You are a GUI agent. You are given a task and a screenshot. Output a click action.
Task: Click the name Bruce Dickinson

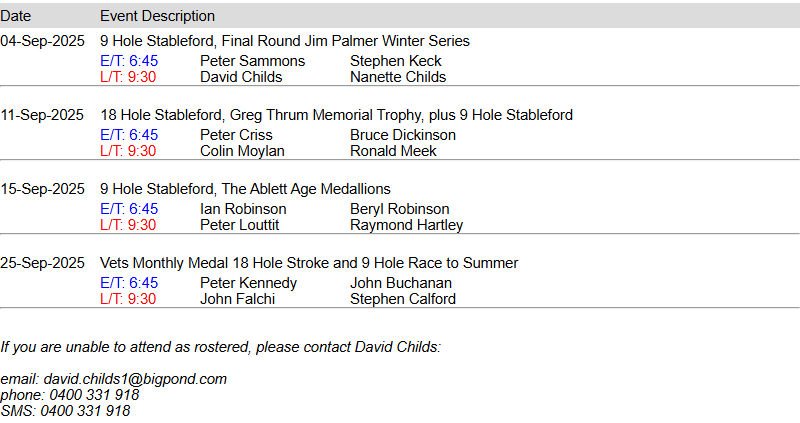[x=403, y=135]
